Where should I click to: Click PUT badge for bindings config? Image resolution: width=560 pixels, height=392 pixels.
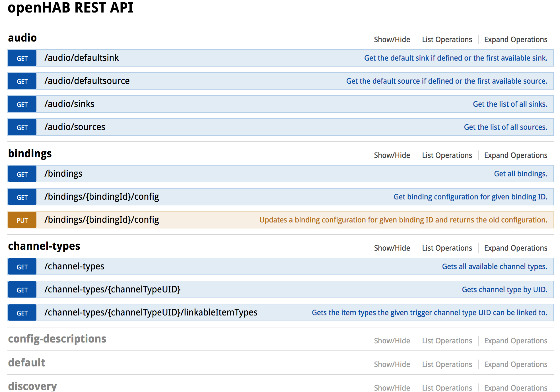tap(22, 220)
